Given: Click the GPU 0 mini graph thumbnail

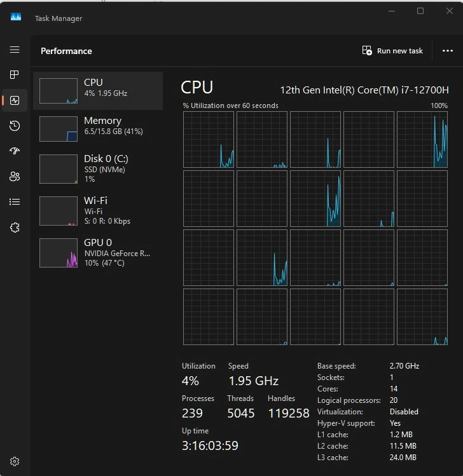Looking at the screenshot, I should [x=59, y=253].
